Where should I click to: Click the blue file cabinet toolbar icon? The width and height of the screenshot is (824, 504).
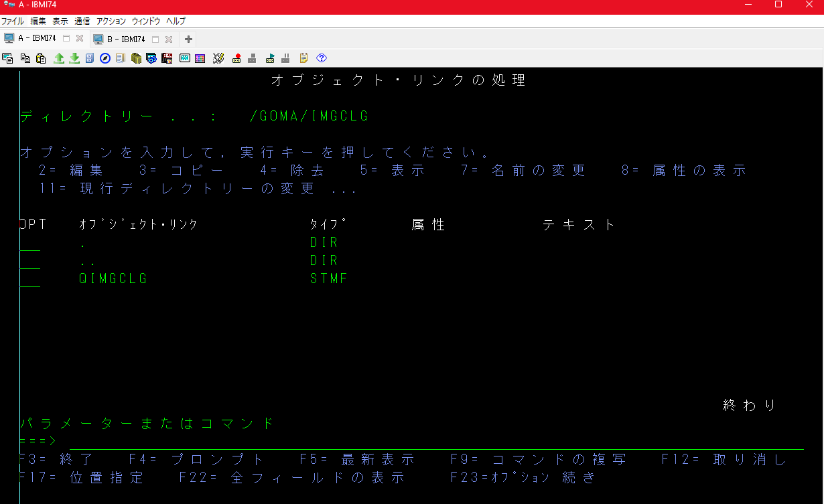click(x=90, y=58)
